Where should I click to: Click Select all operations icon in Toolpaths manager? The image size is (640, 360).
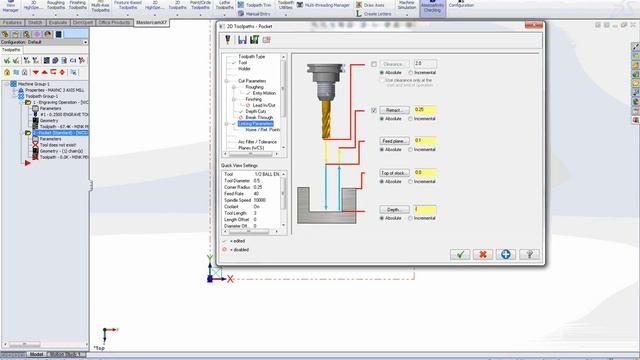point(7,60)
